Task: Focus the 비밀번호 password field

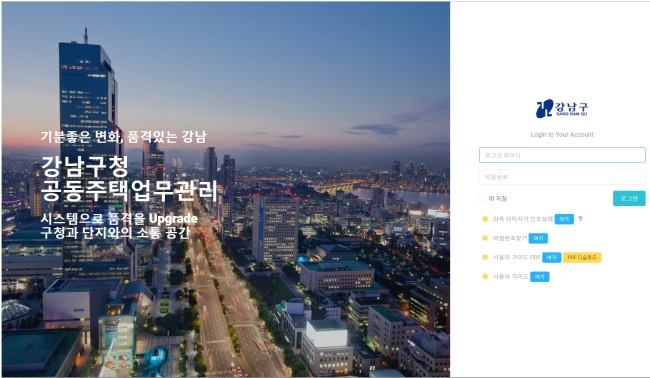Action: tap(562, 177)
